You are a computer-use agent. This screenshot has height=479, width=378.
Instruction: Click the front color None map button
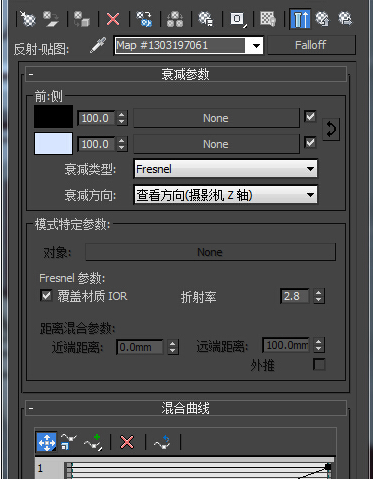(216, 118)
